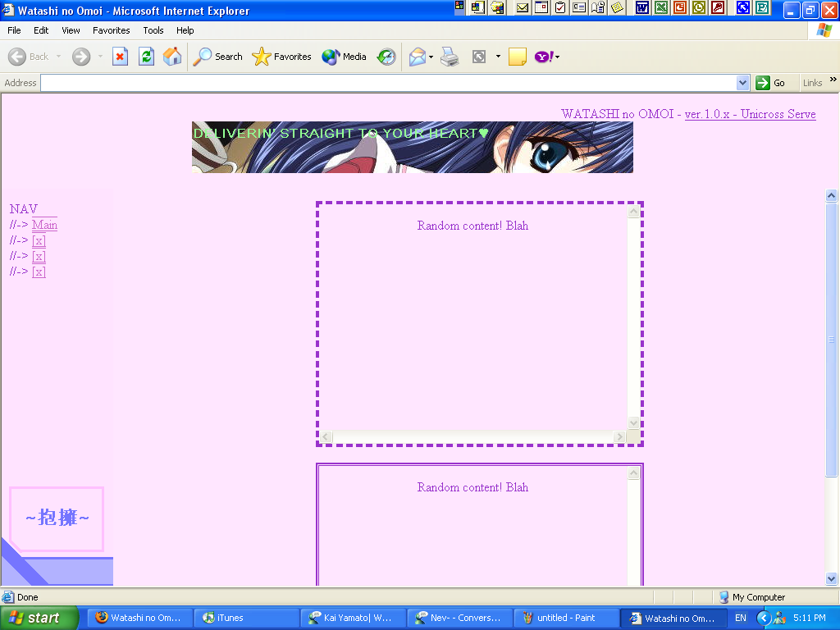Image resolution: width=840 pixels, height=630 pixels.
Task: Open the Address bar dropdown list
Action: tap(742, 83)
